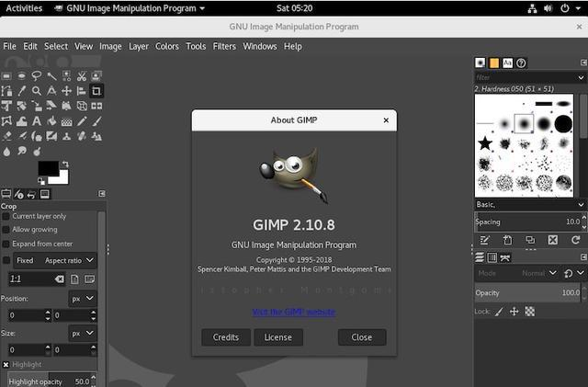Toggle Current layer only checkbox
The height and width of the screenshot is (387, 588).
pyautogui.click(x=6, y=216)
